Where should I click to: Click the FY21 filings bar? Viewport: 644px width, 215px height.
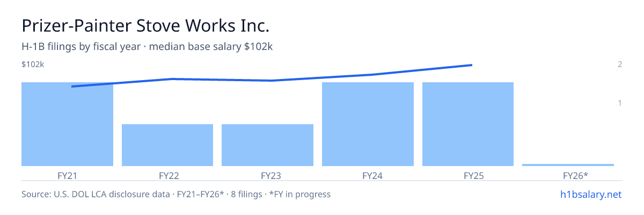click(x=67, y=124)
